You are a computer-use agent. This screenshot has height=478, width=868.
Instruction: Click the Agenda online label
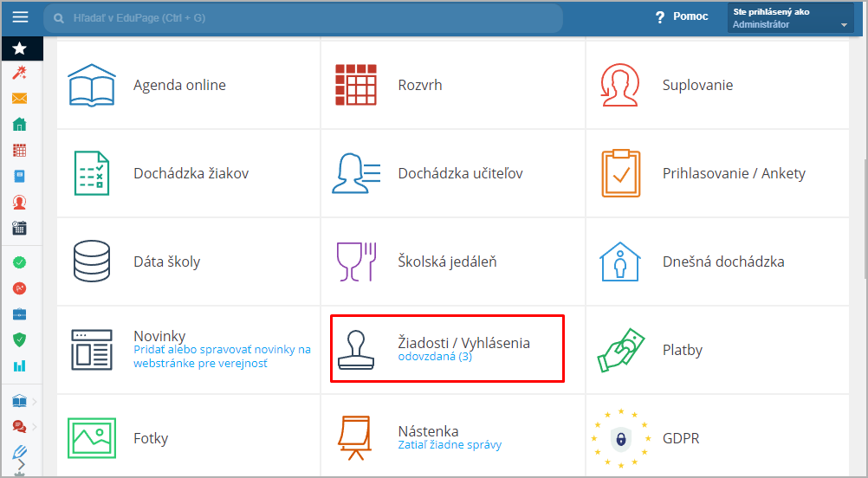tap(179, 85)
